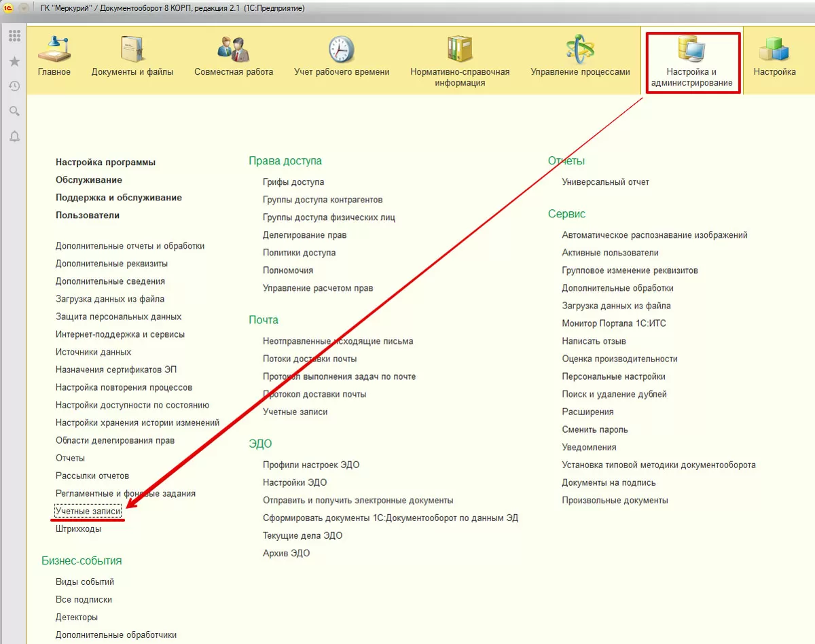The height and width of the screenshot is (644, 815).
Task: Open Настройки доступности по состоянию
Action: [132, 405]
